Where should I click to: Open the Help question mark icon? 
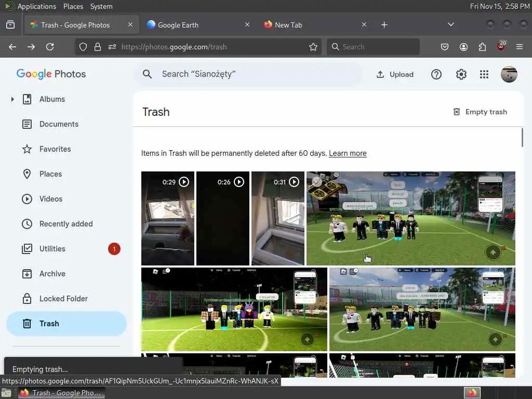[x=436, y=74]
